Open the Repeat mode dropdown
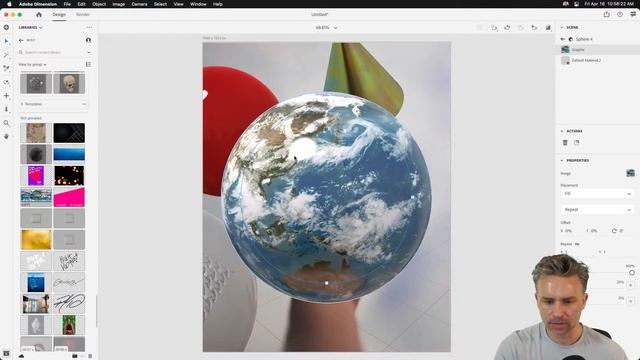The image size is (640, 360). 597,209
